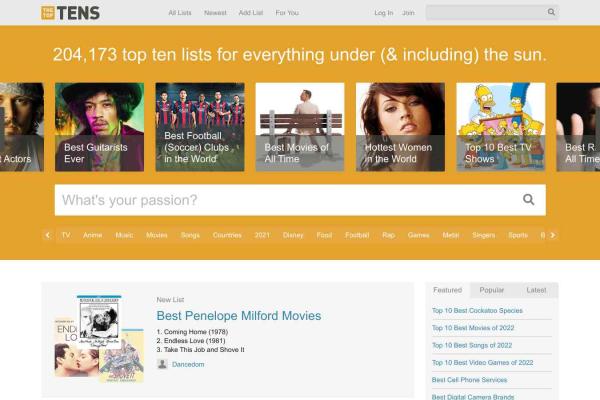
Task: Open the All Lists menu item
Action: (180, 13)
